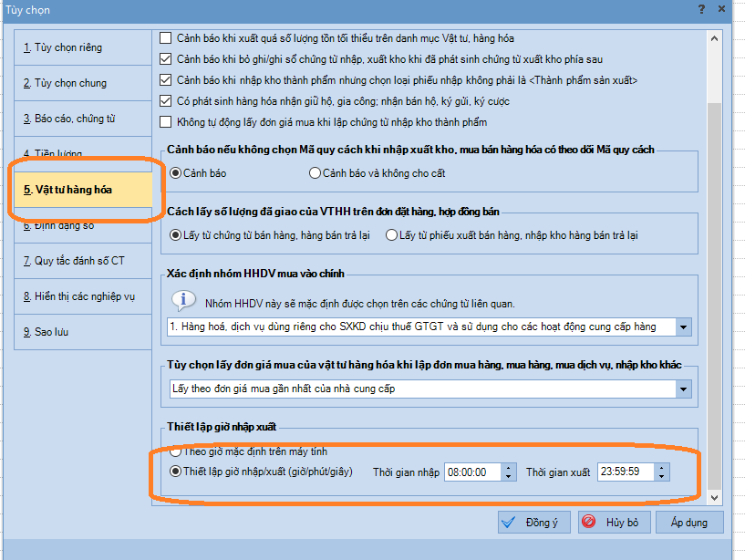Click the Đồng ý button to confirm
Image resolution: width=745 pixels, height=560 pixels.
pyautogui.click(x=533, y=523)
